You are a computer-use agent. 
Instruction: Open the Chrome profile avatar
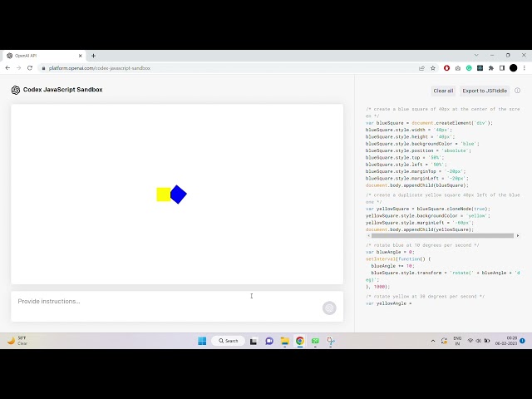514,68
